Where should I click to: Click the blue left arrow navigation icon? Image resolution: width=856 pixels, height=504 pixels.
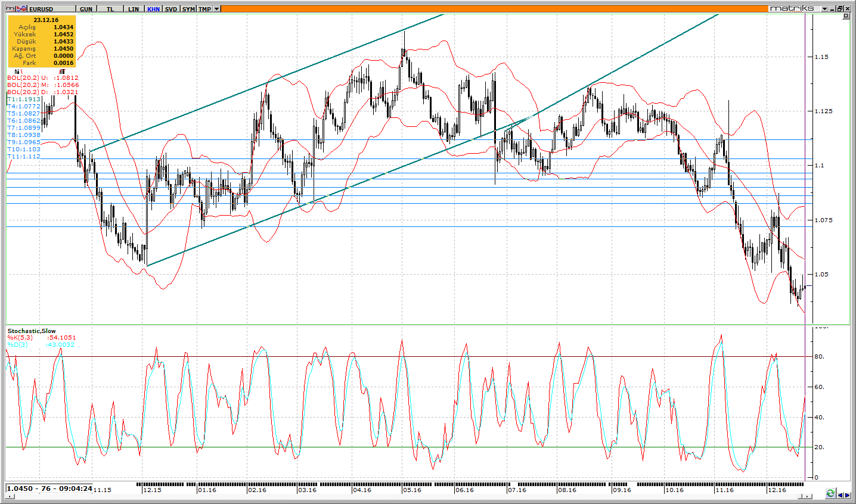841,494
